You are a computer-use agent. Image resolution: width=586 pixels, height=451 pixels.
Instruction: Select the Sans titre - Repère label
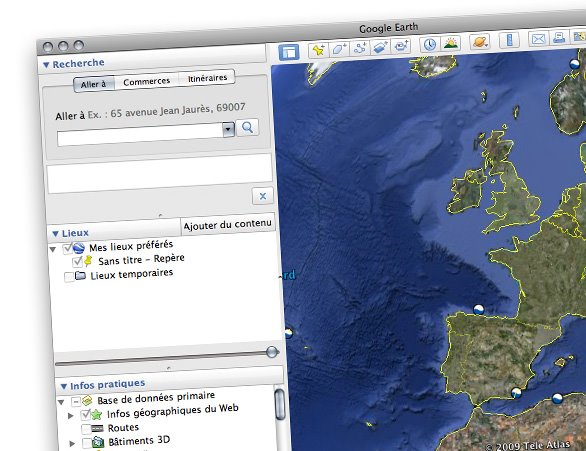[141, 260]
